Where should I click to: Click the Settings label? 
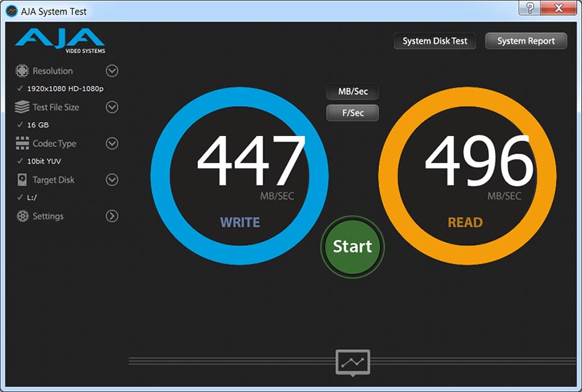(x=48, y=217)
